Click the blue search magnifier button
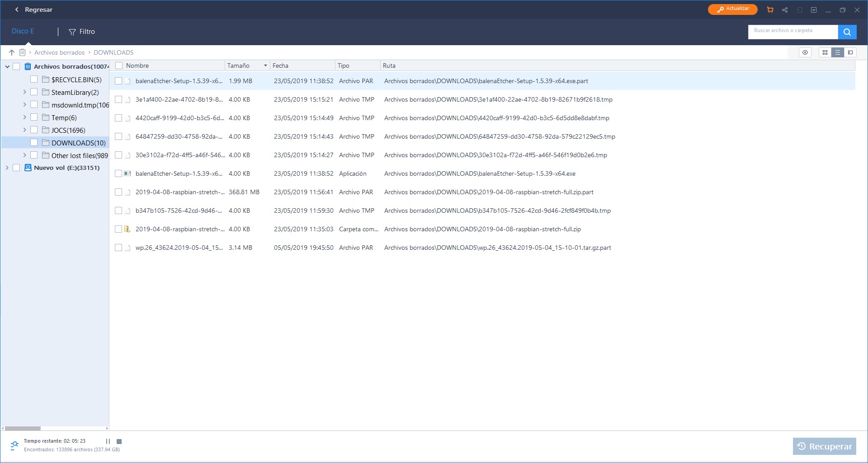 coord(847,32)
